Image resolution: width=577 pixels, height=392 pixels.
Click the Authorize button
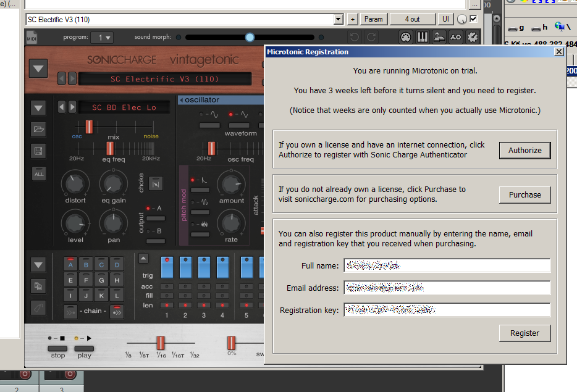524,151
